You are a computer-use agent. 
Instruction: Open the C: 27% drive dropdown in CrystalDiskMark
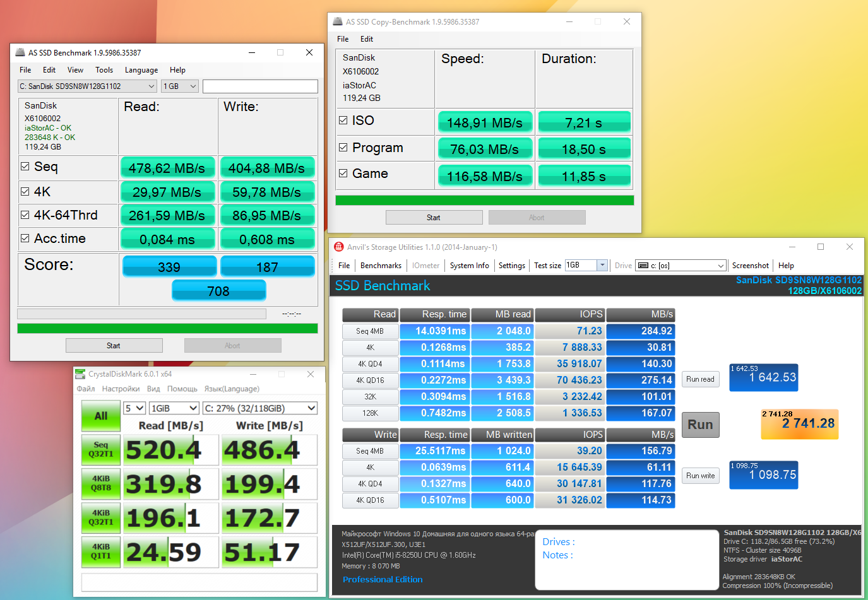click(260, 408)
